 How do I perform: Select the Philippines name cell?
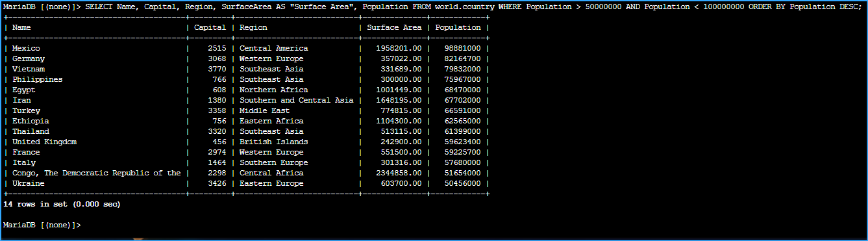pyautogui.click(x=37, y=80)
